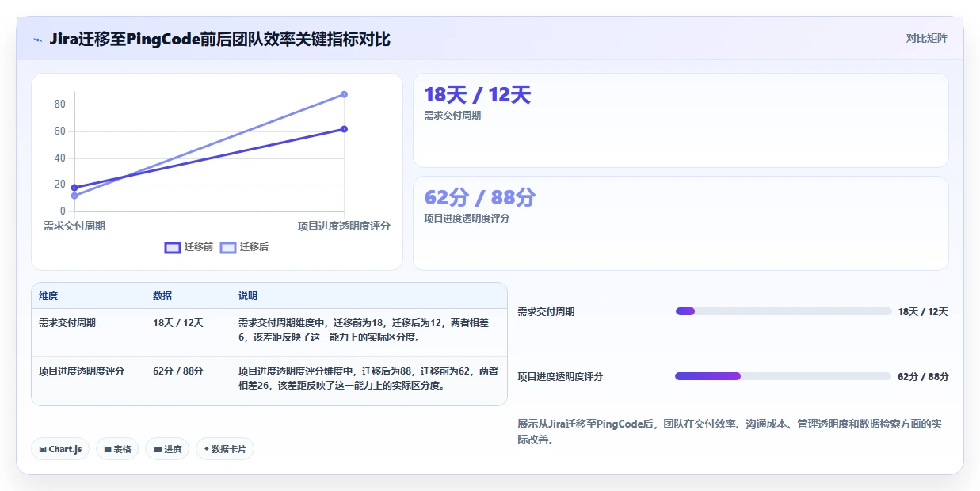
Task: Click the explanation text mentioning 相差26
Action: pos(368,378)
